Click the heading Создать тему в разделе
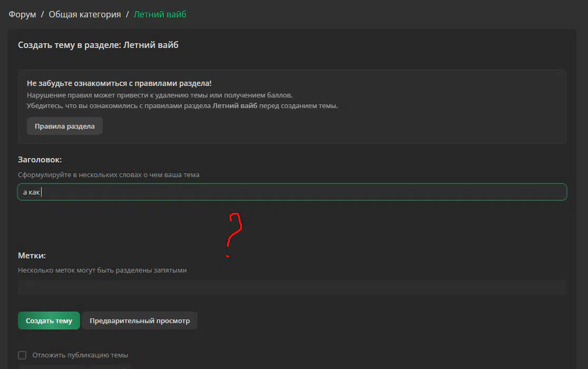588x369 pixels. click(98, 45)
